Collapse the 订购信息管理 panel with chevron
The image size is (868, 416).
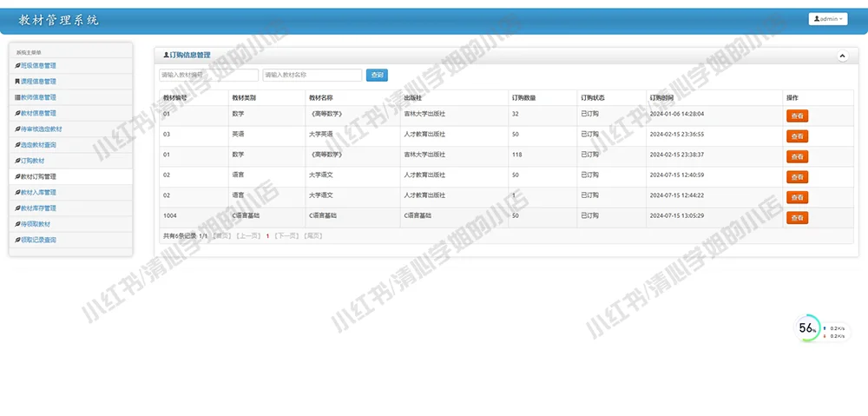pyautogui.click(x=843, y=56)
